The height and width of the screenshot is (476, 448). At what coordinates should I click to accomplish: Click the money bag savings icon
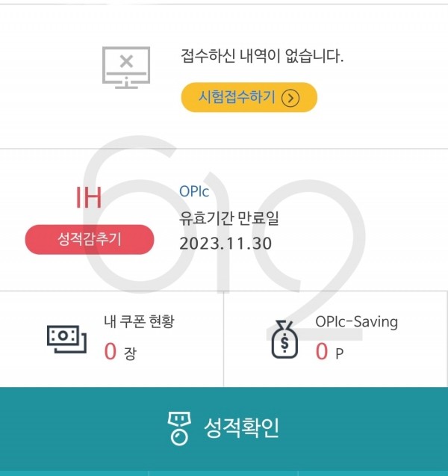(x=284, y=339)
